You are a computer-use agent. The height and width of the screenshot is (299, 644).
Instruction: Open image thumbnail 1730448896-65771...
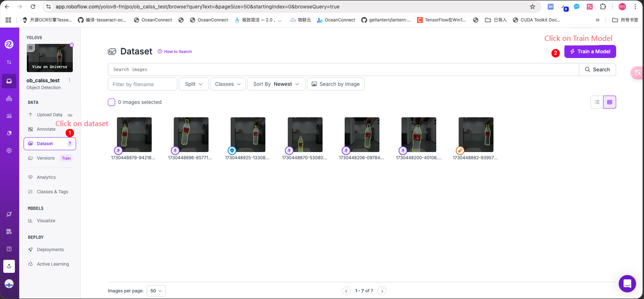pyautogui.click(x=191, y=134)
